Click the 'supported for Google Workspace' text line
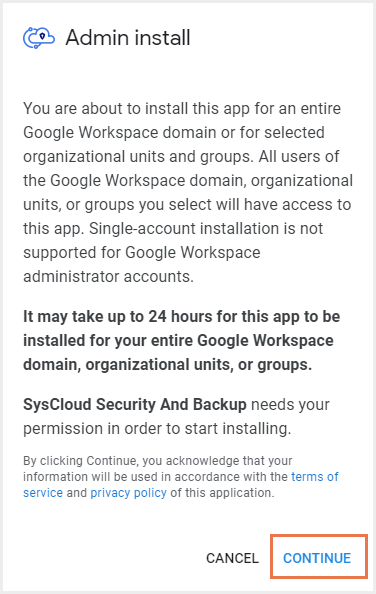 point(142,253)
